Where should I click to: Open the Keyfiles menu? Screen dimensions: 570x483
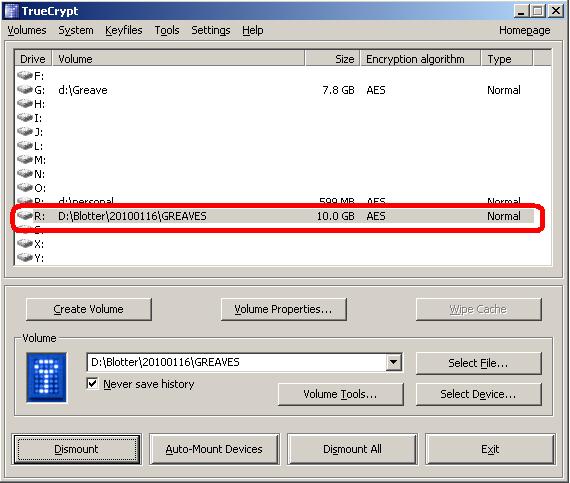pos(124,30)
